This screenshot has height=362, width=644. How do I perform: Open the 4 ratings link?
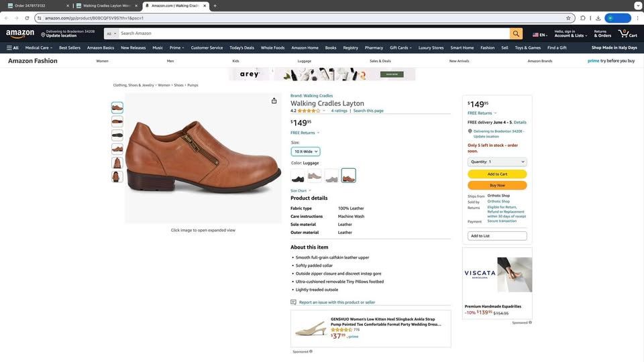pos(339,111)
